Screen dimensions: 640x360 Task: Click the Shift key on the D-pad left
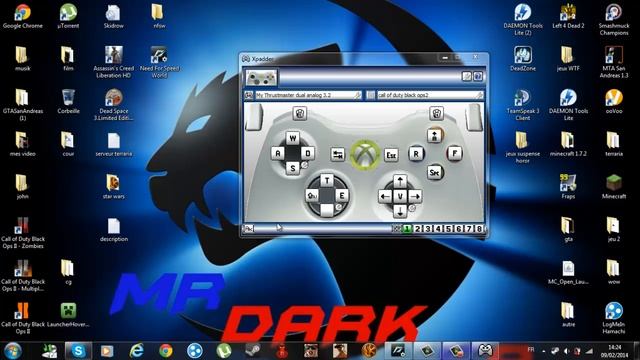coord(312,196)
